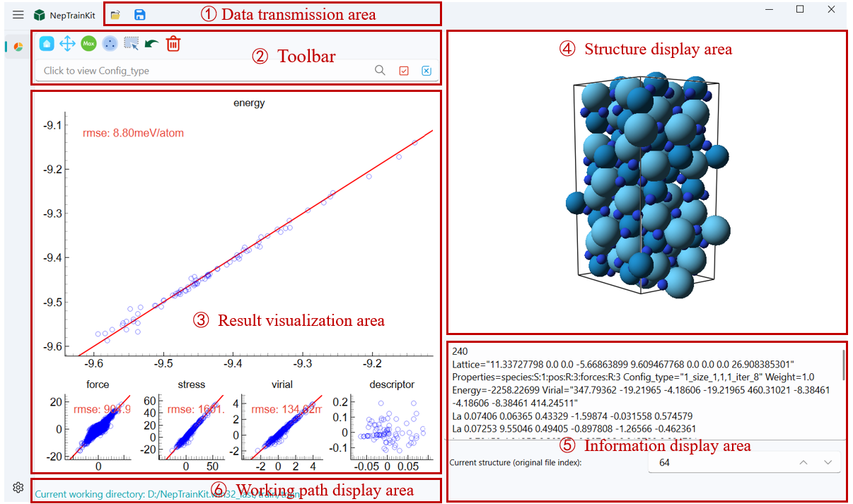Increase structure index with up arrow
This screenshot has height=504, width=853.
tap(803, 463)
